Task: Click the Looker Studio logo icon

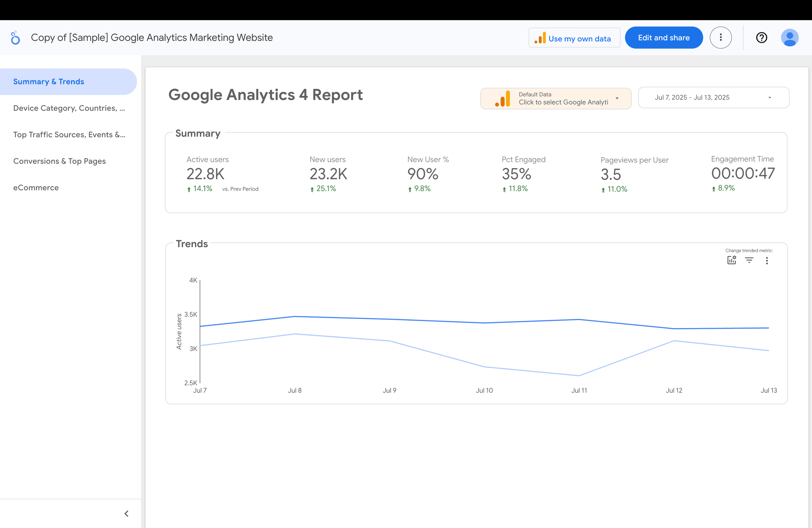Action: pyautogui.click(x=15, y=38)
